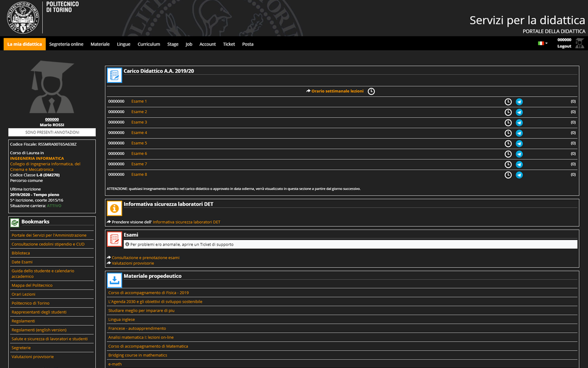
Task: Open the Ticket menu item
Action: (229, 44)
